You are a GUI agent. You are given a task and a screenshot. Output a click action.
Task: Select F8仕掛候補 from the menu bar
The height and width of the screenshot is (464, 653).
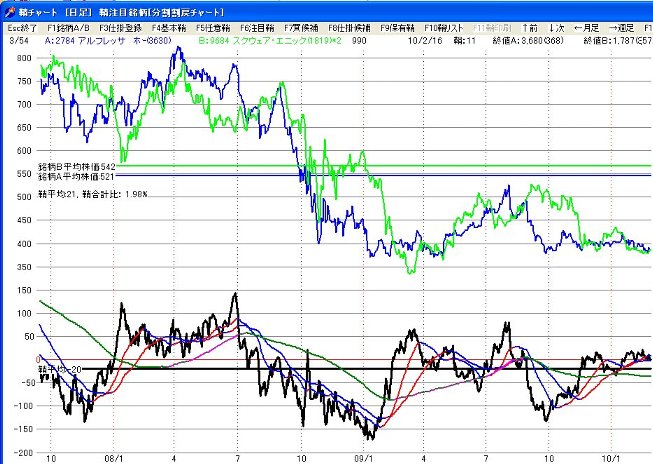click(349, 28)
